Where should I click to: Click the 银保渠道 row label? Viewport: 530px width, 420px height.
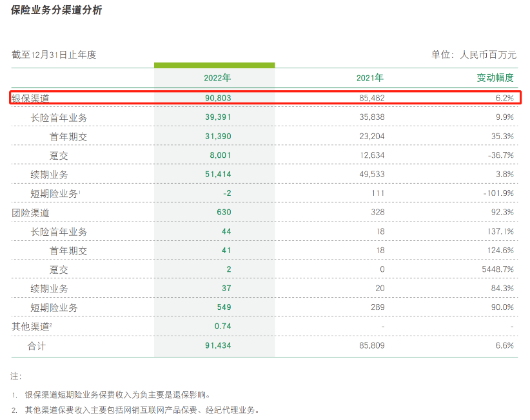pos(30,98)
